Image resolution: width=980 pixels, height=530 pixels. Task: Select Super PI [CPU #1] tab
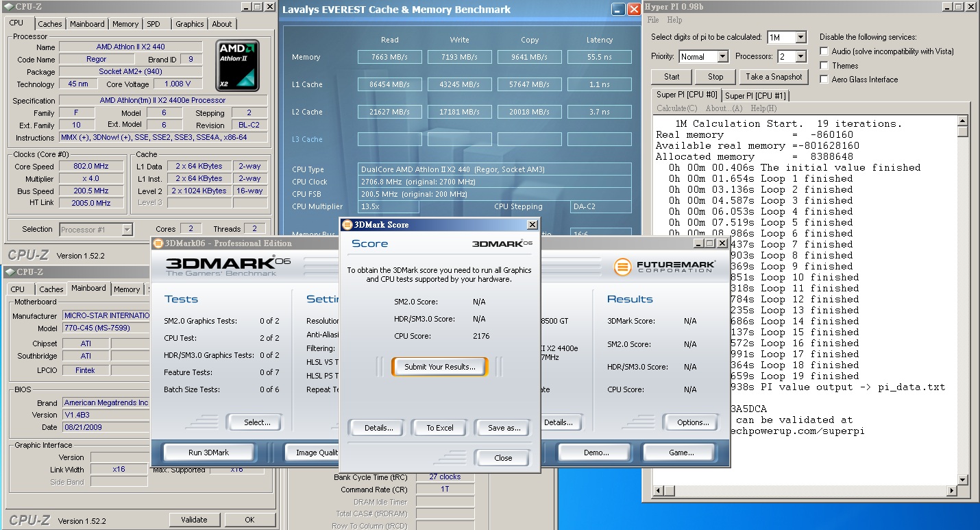tap(756, 96)
